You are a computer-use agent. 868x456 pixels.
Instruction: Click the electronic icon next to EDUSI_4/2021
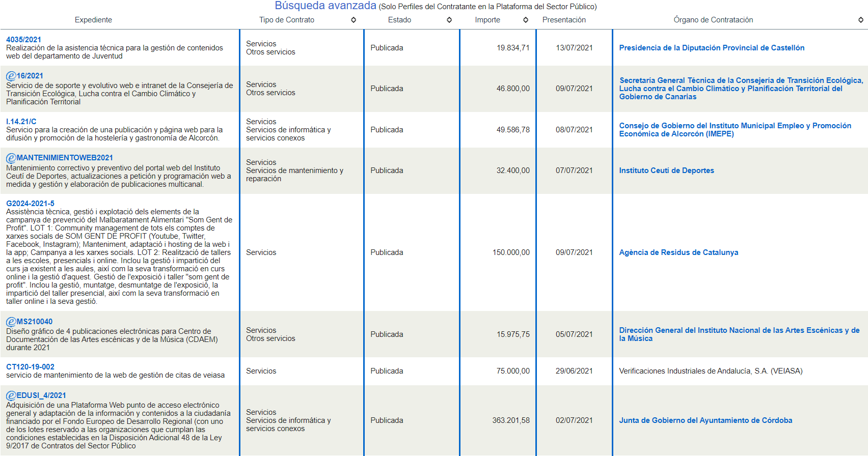[x=11, y=395]
